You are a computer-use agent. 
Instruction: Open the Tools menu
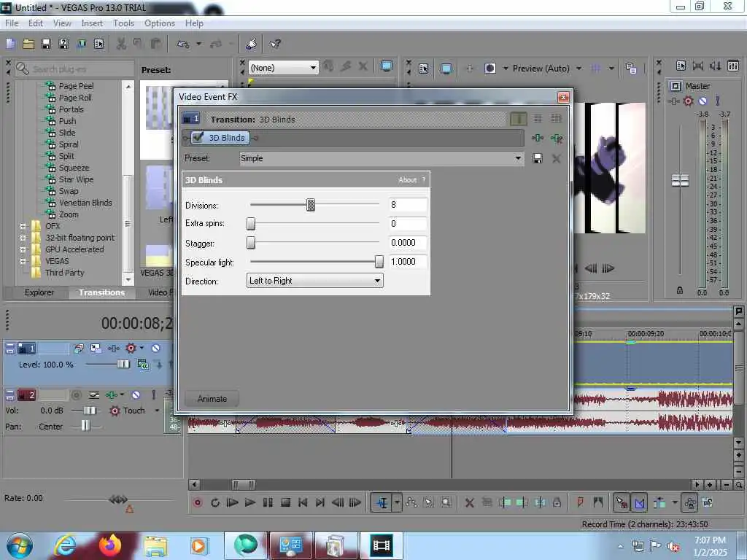click(123, 23)
